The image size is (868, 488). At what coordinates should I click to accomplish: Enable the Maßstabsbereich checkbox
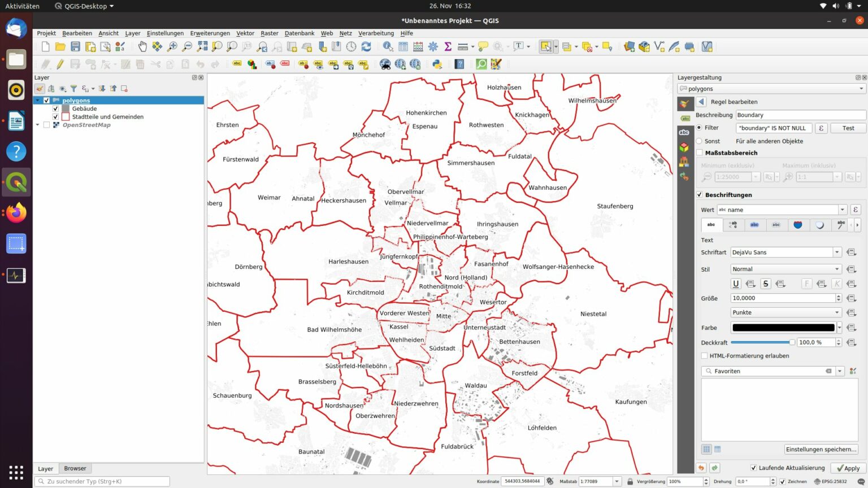point(700,152)
